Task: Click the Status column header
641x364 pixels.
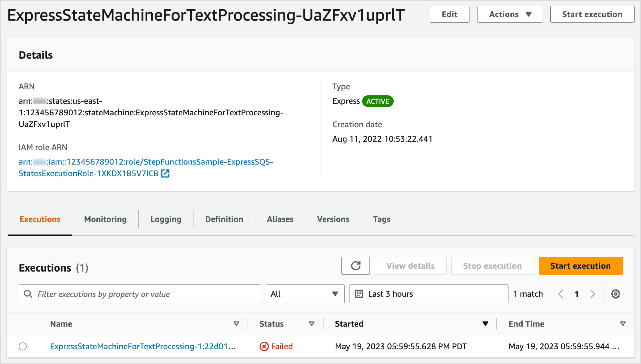Action: tap(271, 324)
